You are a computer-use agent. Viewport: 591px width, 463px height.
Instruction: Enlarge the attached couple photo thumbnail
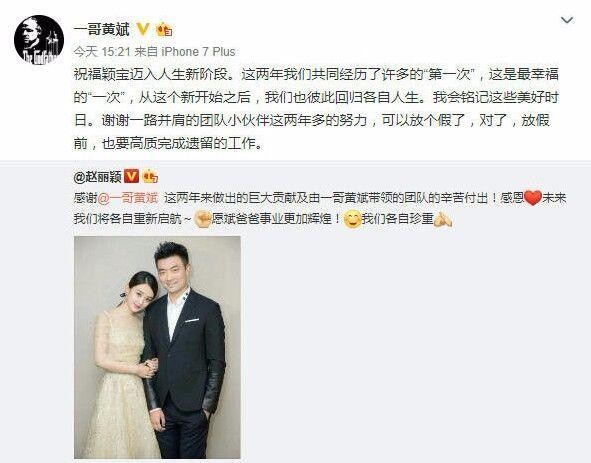[157, 347]
